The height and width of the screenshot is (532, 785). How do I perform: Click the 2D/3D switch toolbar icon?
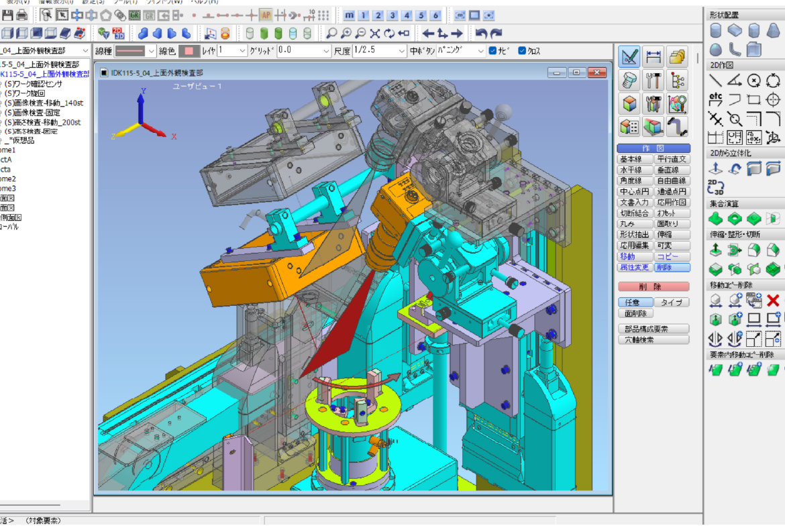point(119,33)
